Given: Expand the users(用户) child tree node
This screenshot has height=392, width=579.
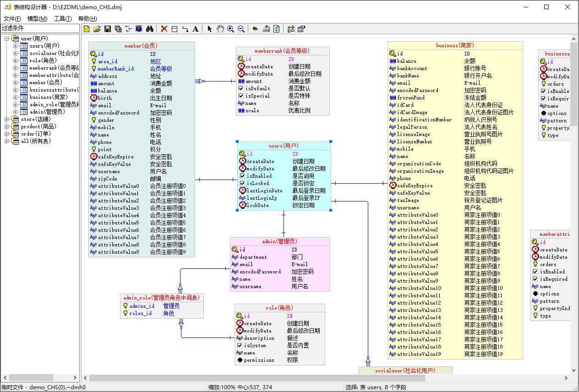Looking at the screenshot, I should coord(15,46).
